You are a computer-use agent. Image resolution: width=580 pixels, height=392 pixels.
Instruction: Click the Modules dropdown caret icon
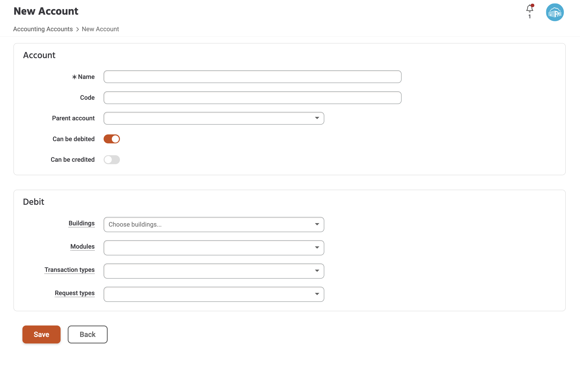317,248
